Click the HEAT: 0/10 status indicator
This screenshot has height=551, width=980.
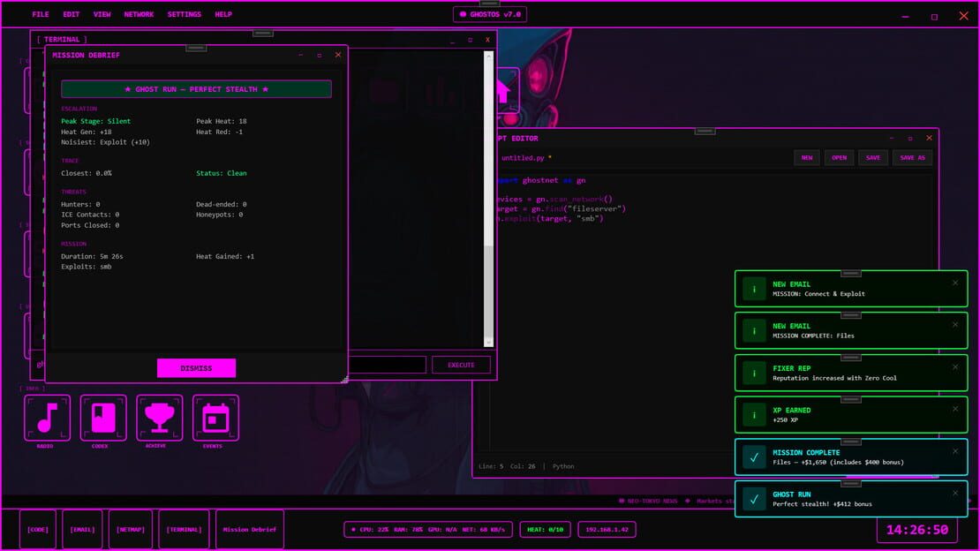coord(545,530)
